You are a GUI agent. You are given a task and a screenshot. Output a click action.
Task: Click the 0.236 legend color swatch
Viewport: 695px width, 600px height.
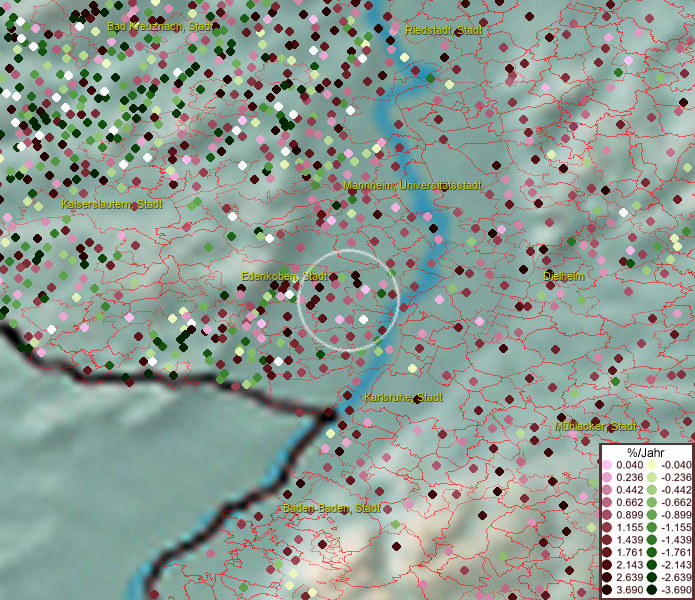tap(607, 478)
